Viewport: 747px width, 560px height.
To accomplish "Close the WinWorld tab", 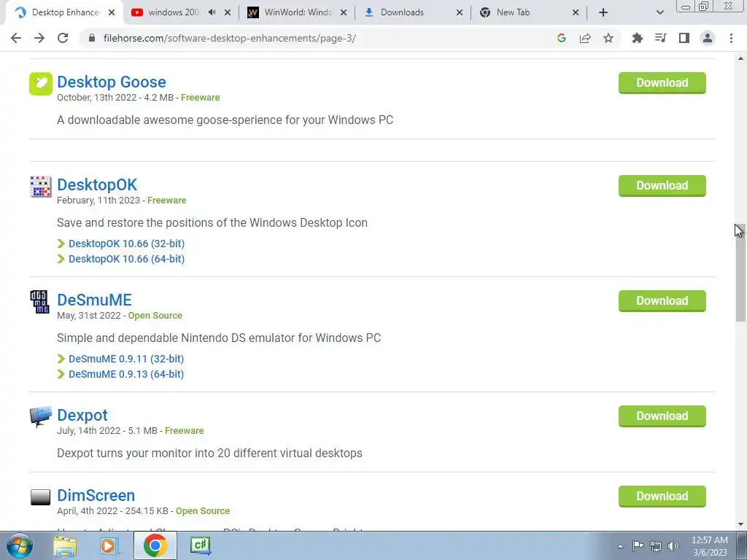I will coord(344,12).
